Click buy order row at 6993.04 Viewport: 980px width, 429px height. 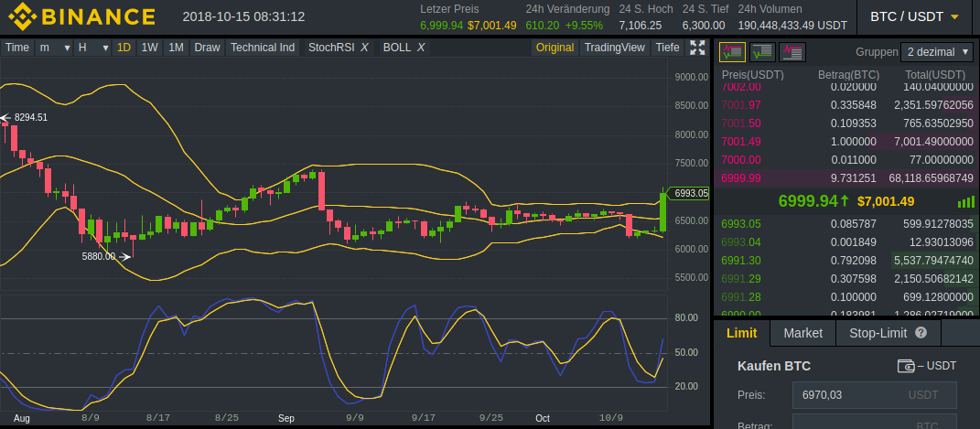[x=847, y=241]
